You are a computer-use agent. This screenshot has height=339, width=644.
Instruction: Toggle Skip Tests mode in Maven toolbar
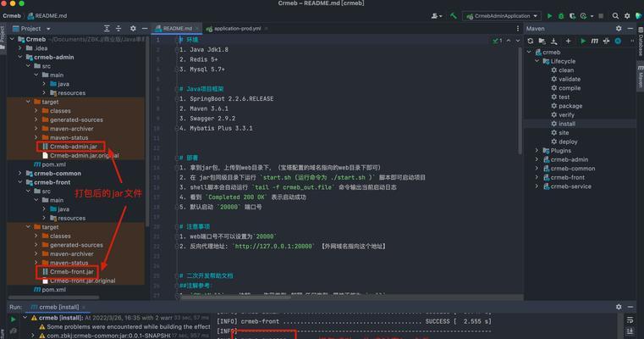(x=618, y=41)
